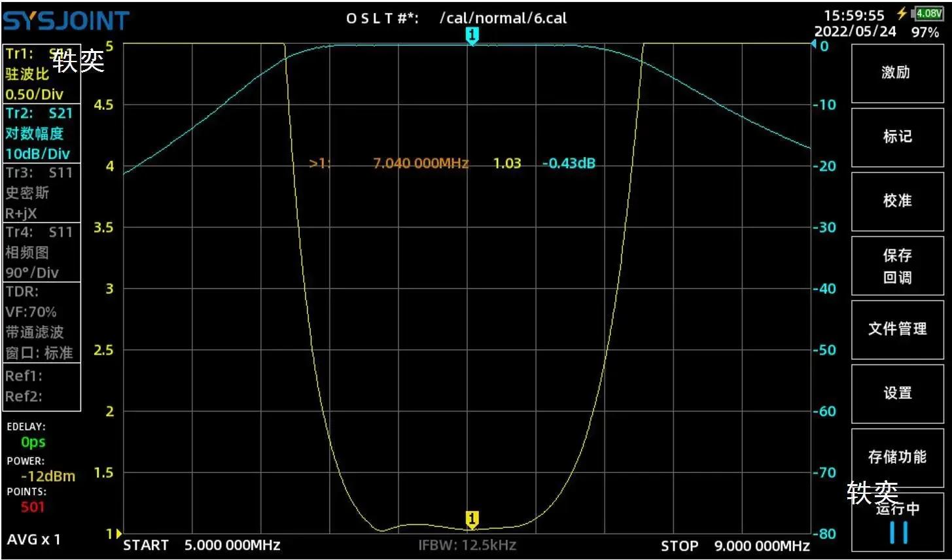The height and width of the screenshot is (560, 952).
Task: Click the EDELAY 0ps value
Action: (x=33, y=443)
